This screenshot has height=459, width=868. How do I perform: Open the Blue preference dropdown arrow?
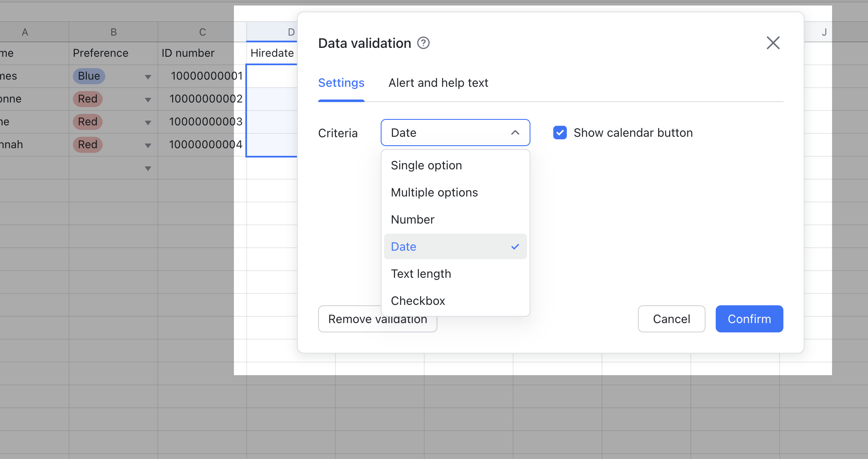(148, 77)
